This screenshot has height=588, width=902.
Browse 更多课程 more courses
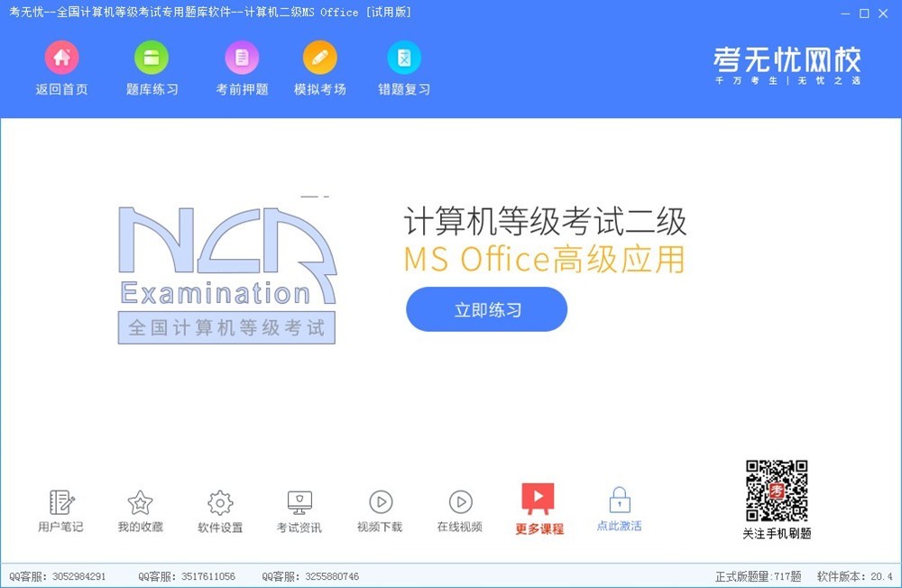pyautogui.click(x=539, y=510)
